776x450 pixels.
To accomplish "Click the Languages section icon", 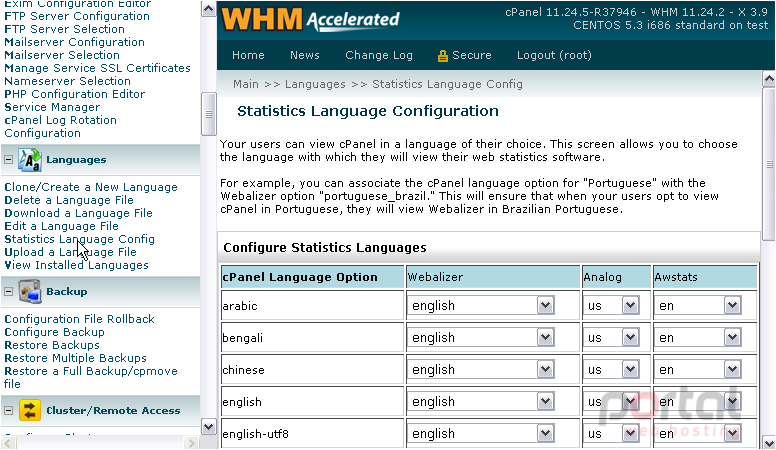I will (x=30, y=160).
